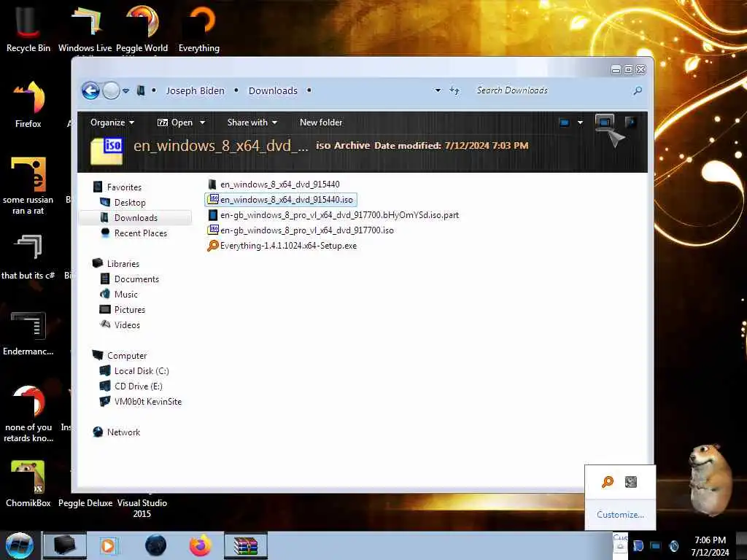Open Firefox from the taskbar

pos(201,545)
